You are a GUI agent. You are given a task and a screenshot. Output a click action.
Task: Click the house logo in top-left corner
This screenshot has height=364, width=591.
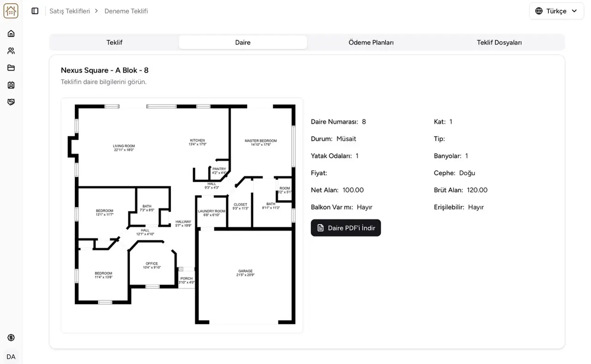coord(11,11)
